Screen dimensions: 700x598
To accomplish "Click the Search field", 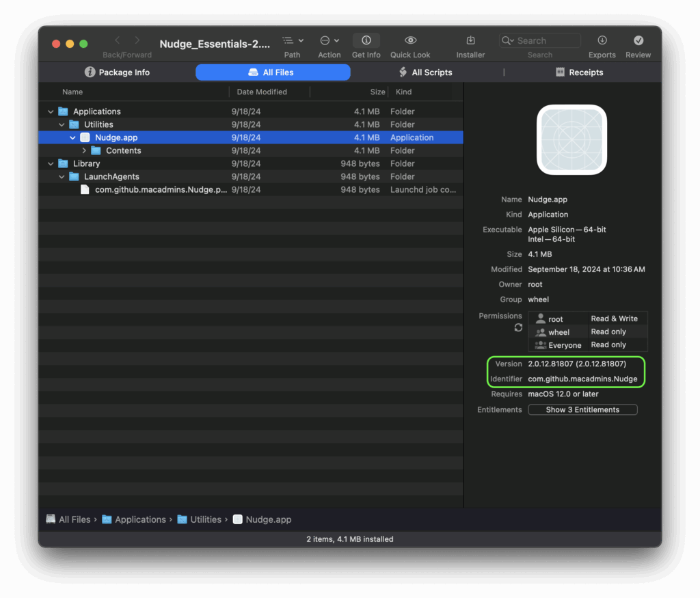I will point(540,41).
